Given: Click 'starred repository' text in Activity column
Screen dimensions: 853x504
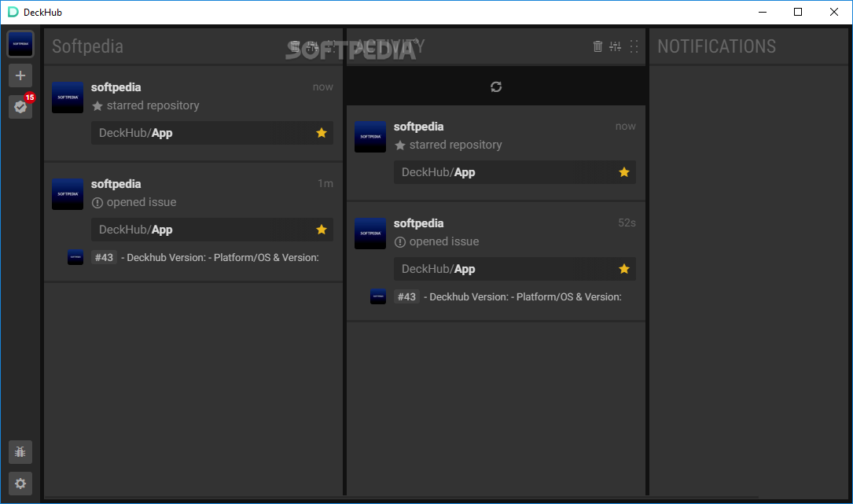Looking at the screenshot, I should coord(455,144).
